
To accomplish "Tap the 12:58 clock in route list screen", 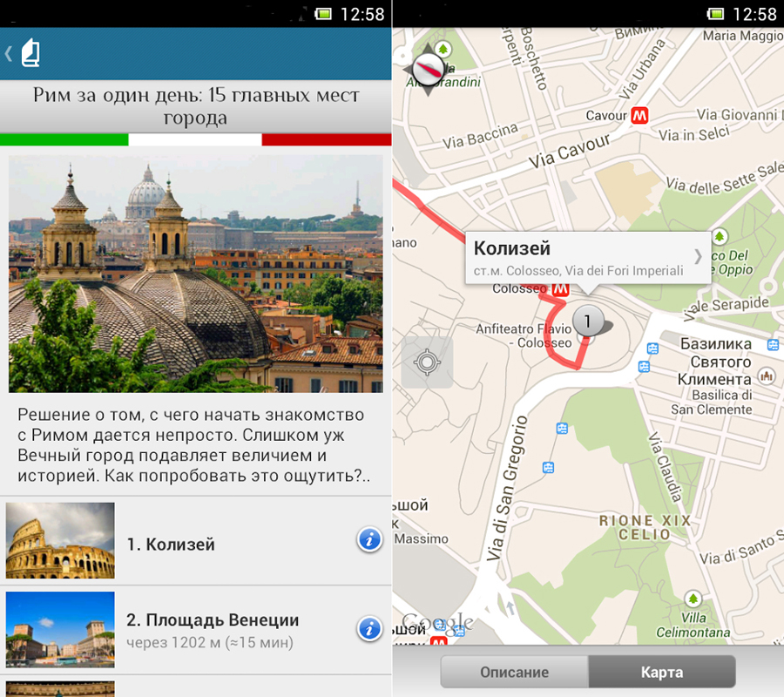I will 362,14.
